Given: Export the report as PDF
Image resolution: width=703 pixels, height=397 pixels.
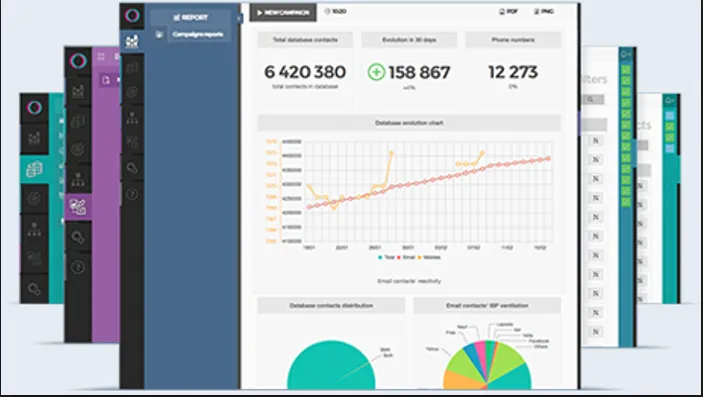Looking at the screenshot, I should point(508,12).
